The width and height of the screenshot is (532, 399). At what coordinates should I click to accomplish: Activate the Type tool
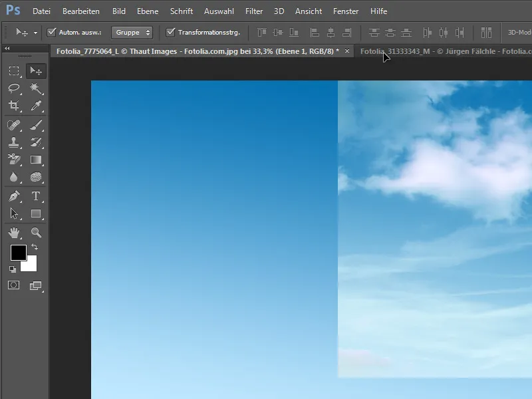[36, 196]
